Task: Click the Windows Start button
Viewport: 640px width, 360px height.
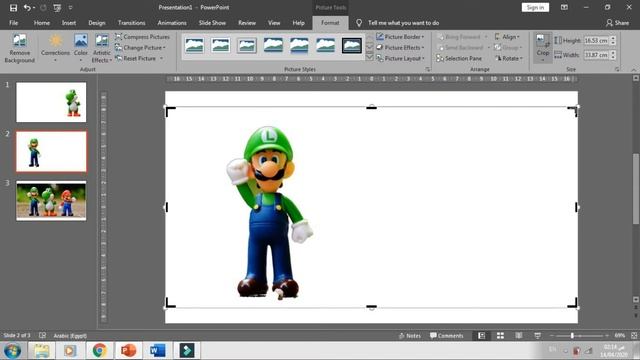Action: pyautogui.click(x=12, y=351)
